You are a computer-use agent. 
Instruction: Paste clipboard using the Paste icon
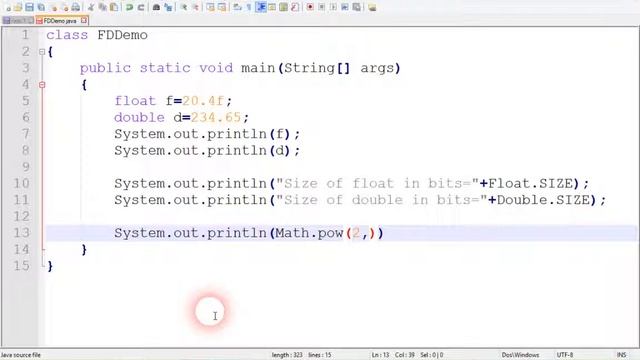pyautogui.click(x=114, y=7)
